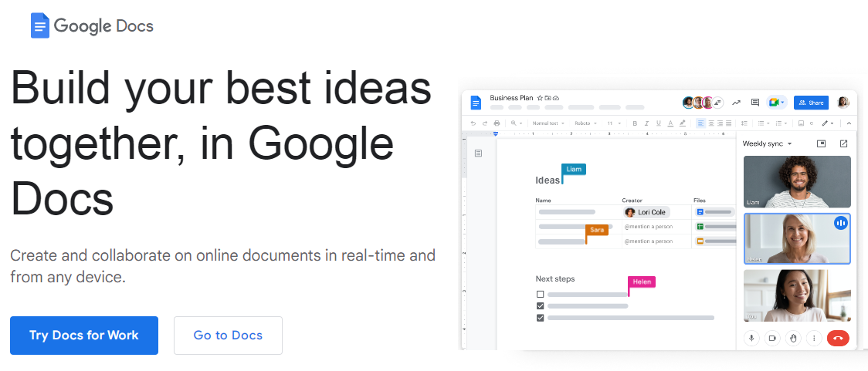
Task: Raise hand in the meeting panel
Action: point(793,338)
